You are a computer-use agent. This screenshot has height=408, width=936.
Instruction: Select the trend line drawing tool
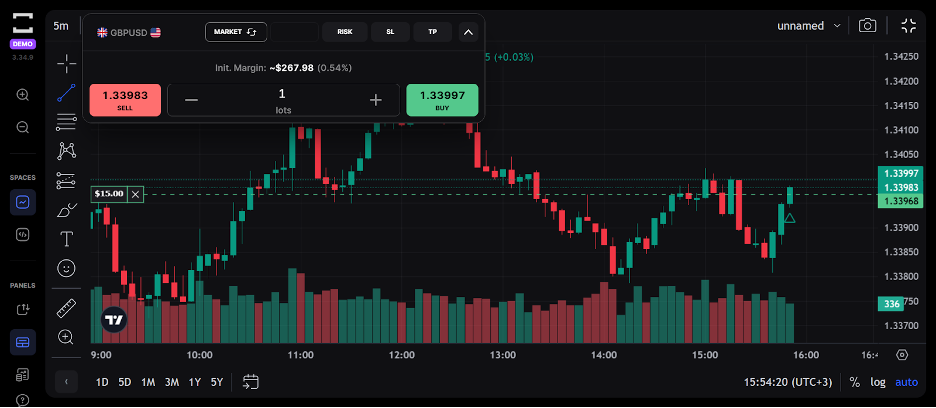[66, 93]
